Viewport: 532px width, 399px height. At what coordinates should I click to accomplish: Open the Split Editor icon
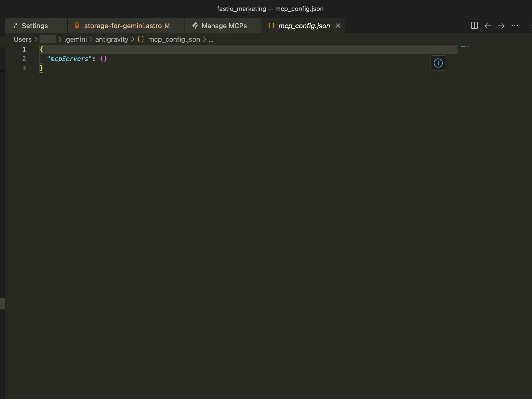click(x=474, y=26)
